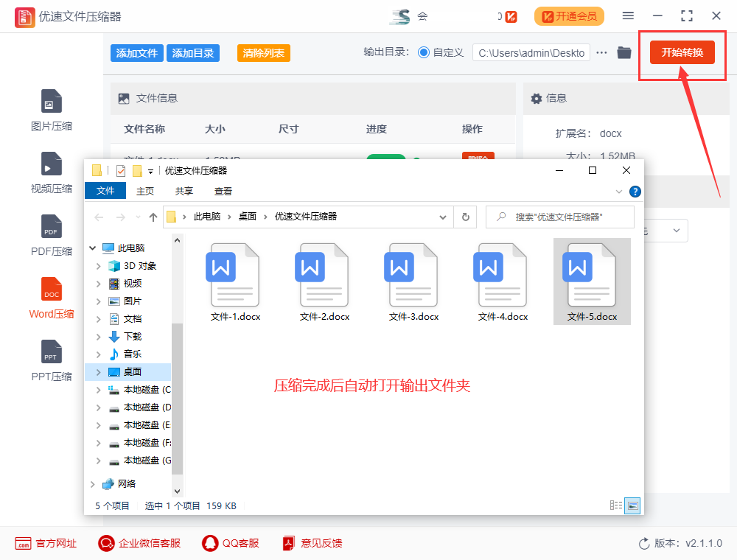Select 文件-1.docx in Explorer window

click(x=235, y=282)
